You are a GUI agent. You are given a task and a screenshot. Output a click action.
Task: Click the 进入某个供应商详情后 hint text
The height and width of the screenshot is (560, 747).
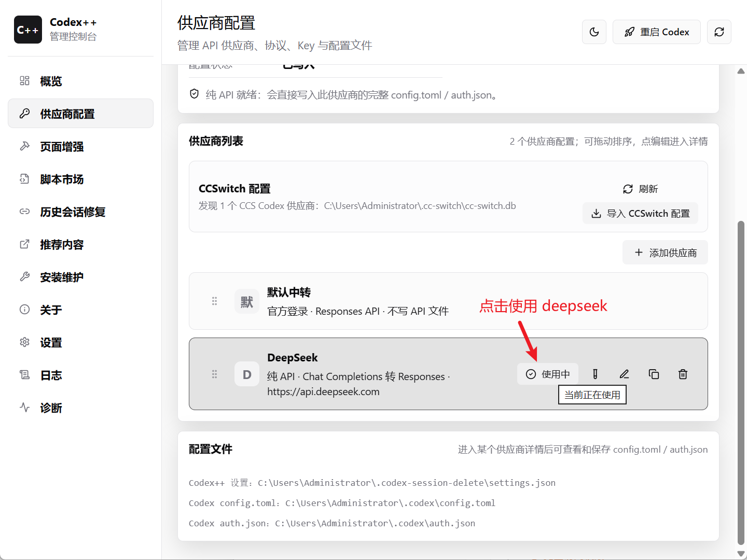(583, 450)
